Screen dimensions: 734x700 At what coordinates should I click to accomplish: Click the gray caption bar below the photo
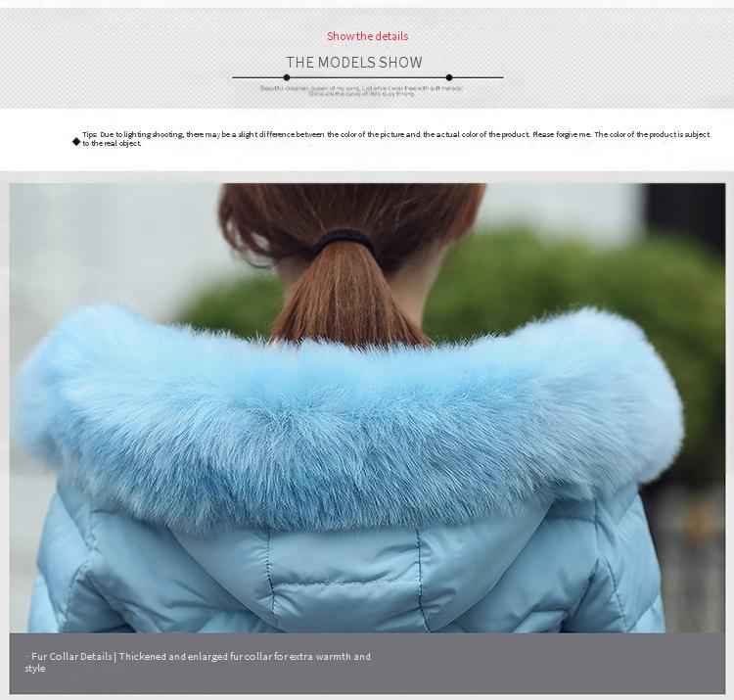pyautogui.click(x=538, y=663)
